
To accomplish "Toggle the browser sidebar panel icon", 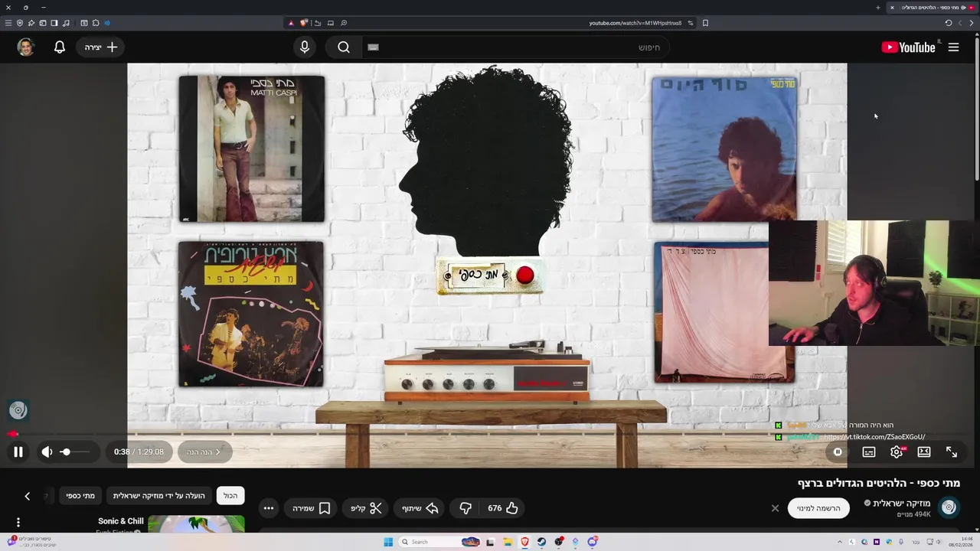I will [54, 23].
